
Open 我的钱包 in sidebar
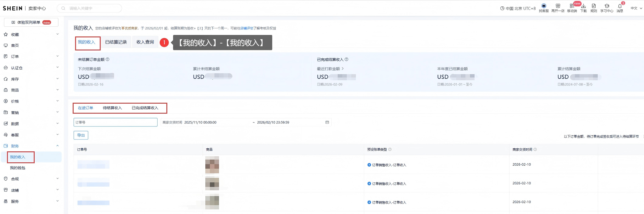pyautogui.click(x=18, y=168)
